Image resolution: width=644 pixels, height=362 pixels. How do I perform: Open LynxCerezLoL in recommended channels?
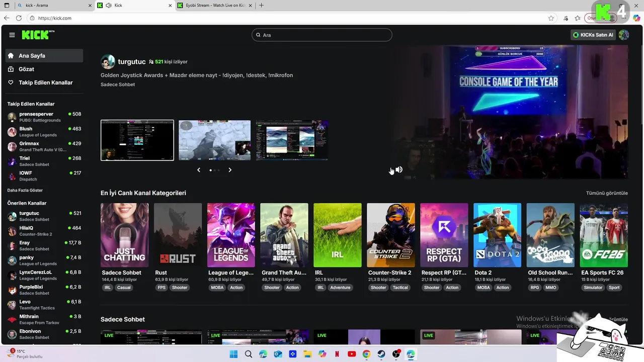coord(44,275)
